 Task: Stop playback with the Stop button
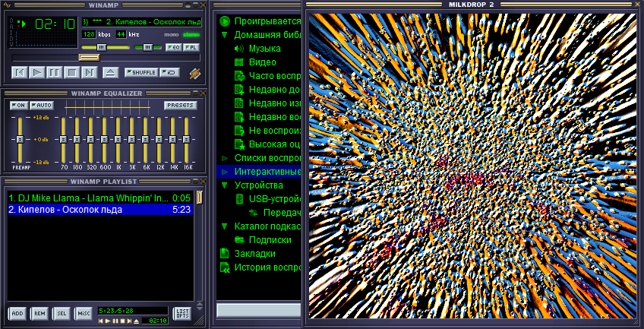72,73
